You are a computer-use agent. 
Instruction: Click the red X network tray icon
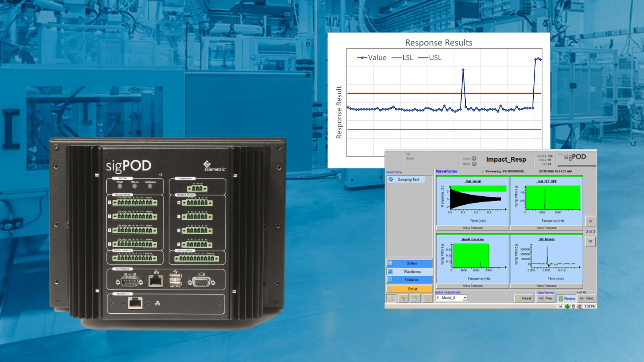click(x=579, y=306)
